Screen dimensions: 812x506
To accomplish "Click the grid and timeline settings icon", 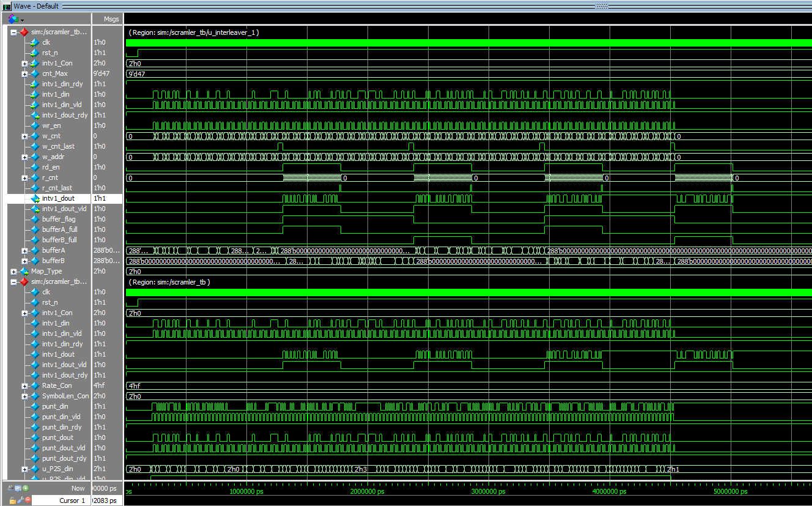I will [x=17, y=488].
